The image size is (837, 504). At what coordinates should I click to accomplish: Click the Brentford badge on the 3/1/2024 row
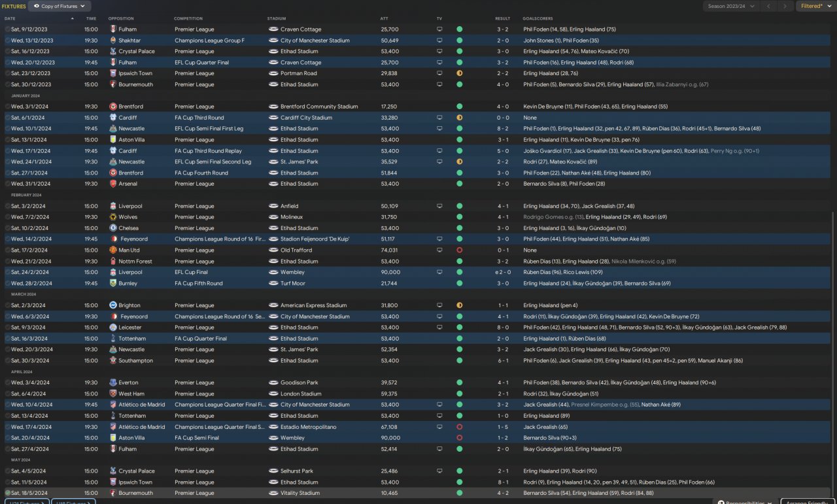(113, 107)
